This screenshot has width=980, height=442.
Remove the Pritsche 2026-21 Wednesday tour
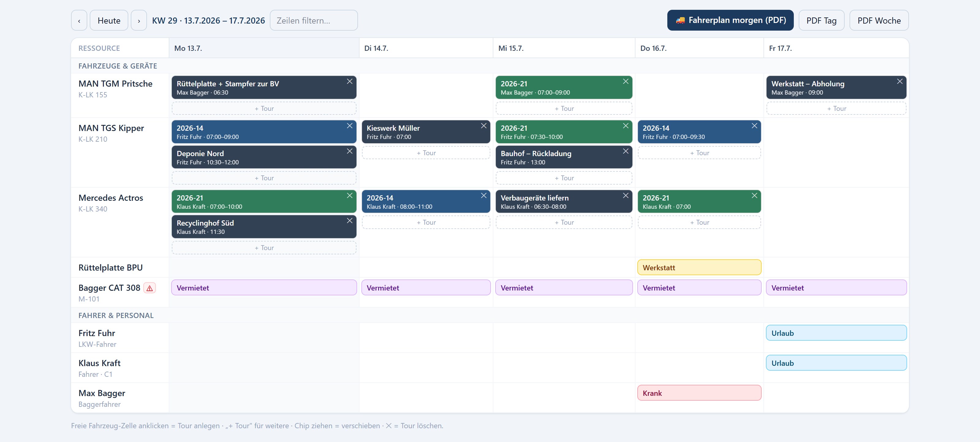[625, 81]
